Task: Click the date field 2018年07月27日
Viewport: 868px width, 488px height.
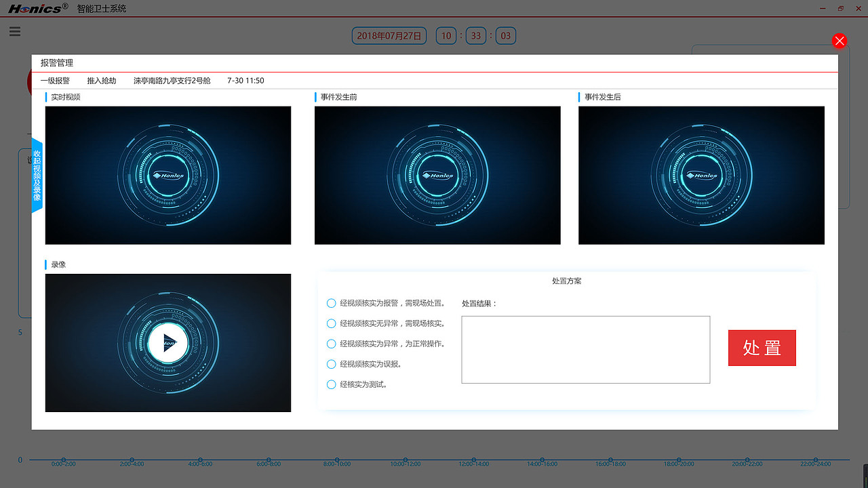Action: click(x=389, y=36)
